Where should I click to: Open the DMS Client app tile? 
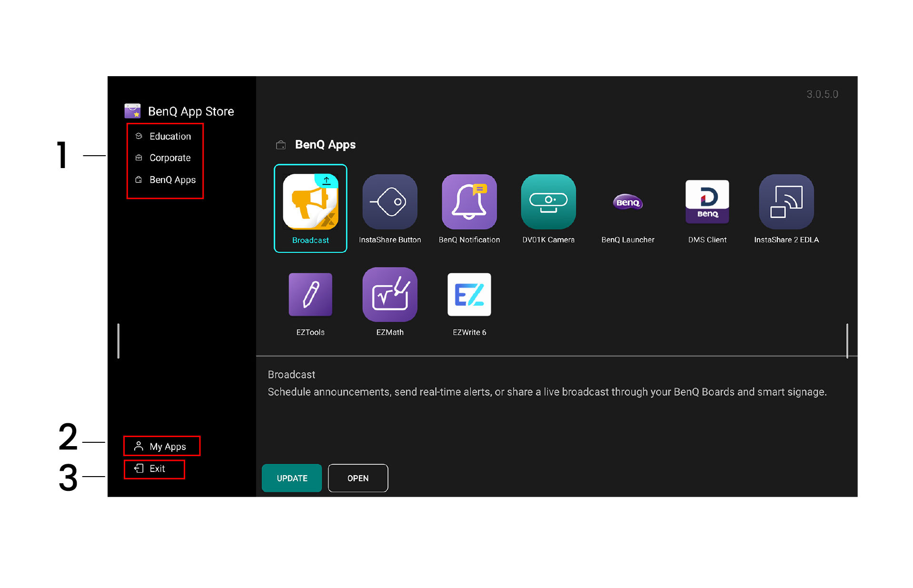(707, 202)
